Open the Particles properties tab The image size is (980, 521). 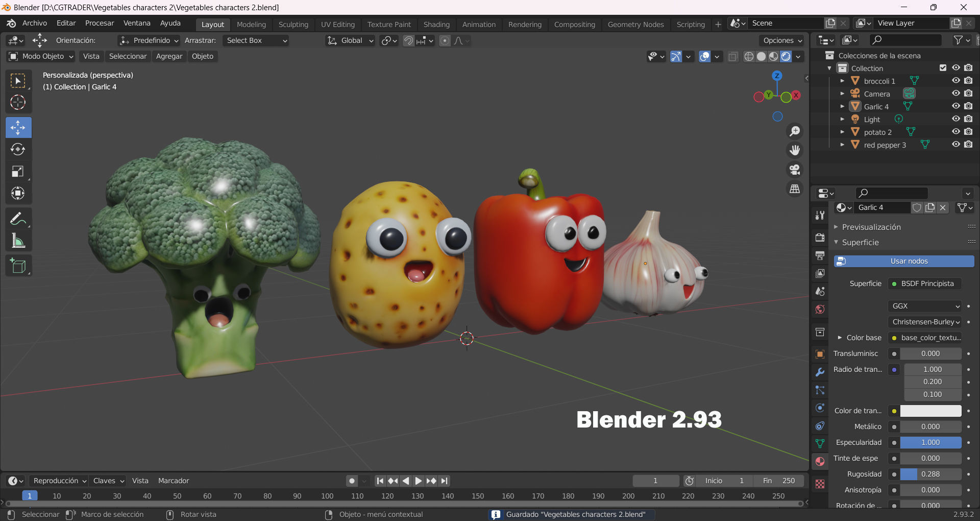[x=820, y=390]
